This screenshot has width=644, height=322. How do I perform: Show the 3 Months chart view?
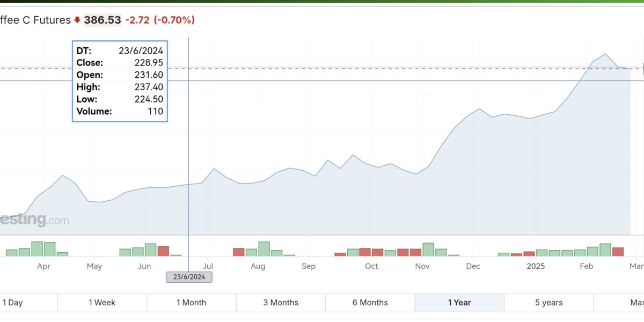tap(281, 303)
